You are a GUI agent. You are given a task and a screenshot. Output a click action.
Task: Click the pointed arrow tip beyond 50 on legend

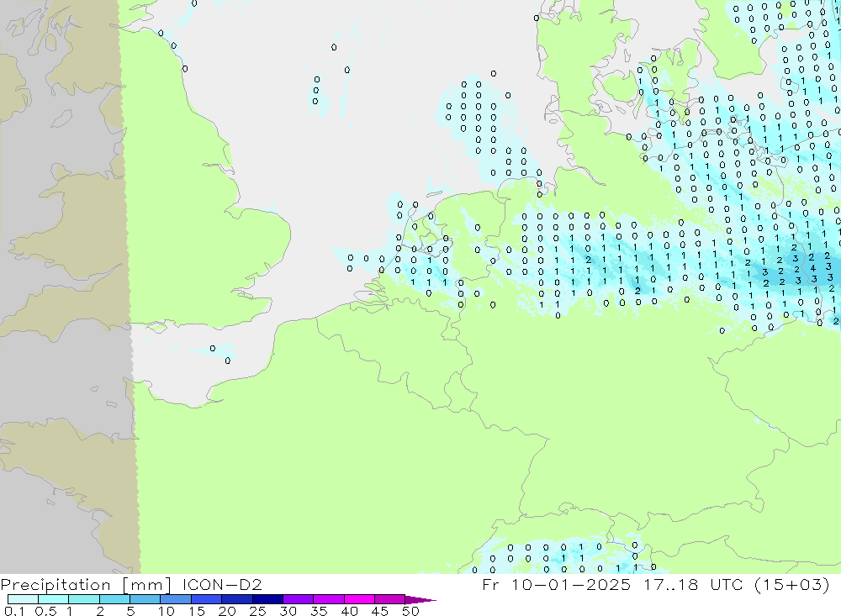click(420, 600)
